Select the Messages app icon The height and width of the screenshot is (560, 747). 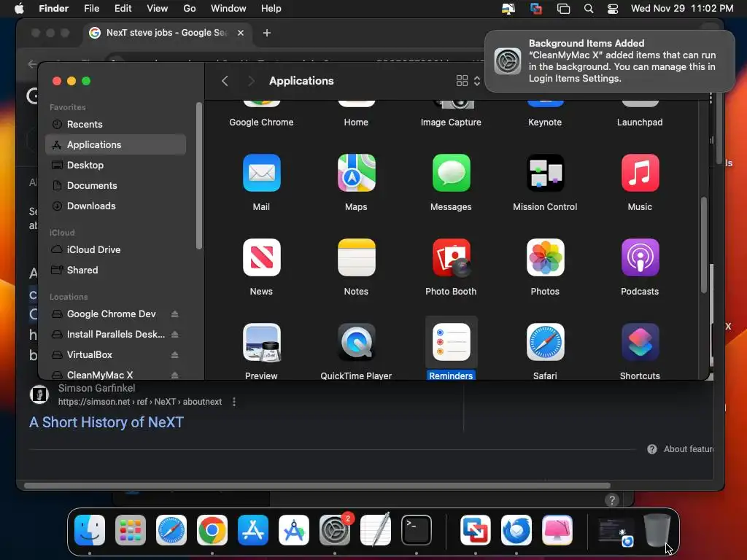(x=451, y=173)
